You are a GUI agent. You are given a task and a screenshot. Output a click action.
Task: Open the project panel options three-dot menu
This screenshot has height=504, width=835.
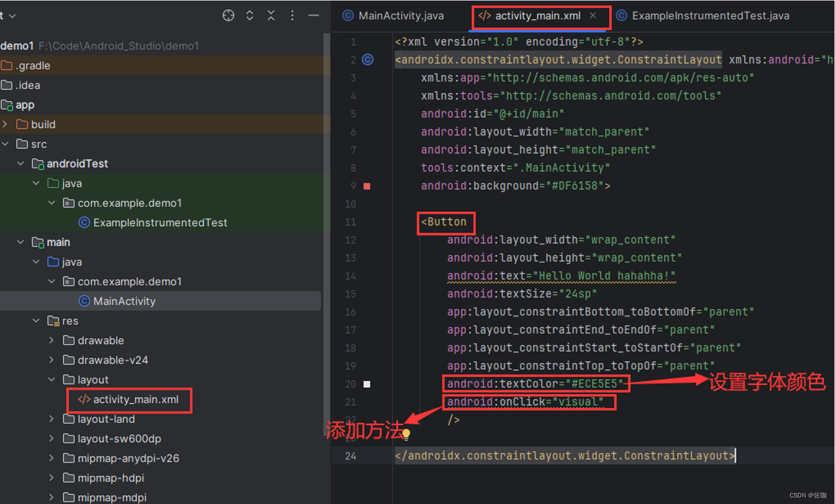pos(293,15)
